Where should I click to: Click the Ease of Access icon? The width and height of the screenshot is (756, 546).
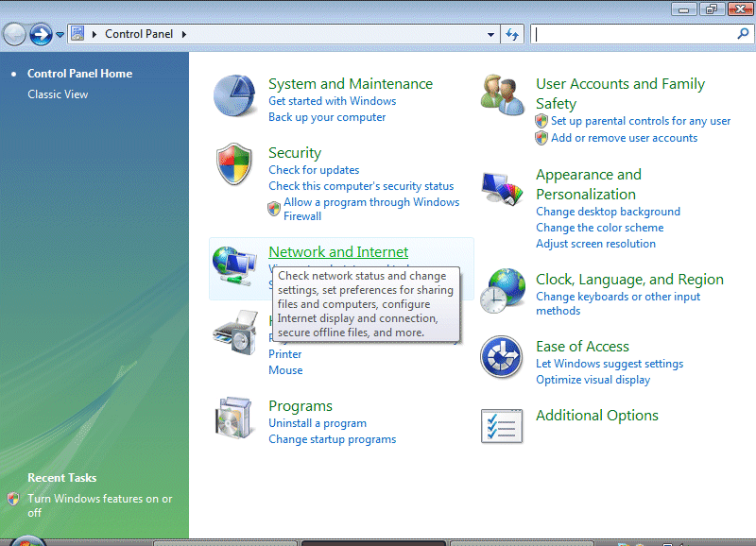(x=502, y=358)
